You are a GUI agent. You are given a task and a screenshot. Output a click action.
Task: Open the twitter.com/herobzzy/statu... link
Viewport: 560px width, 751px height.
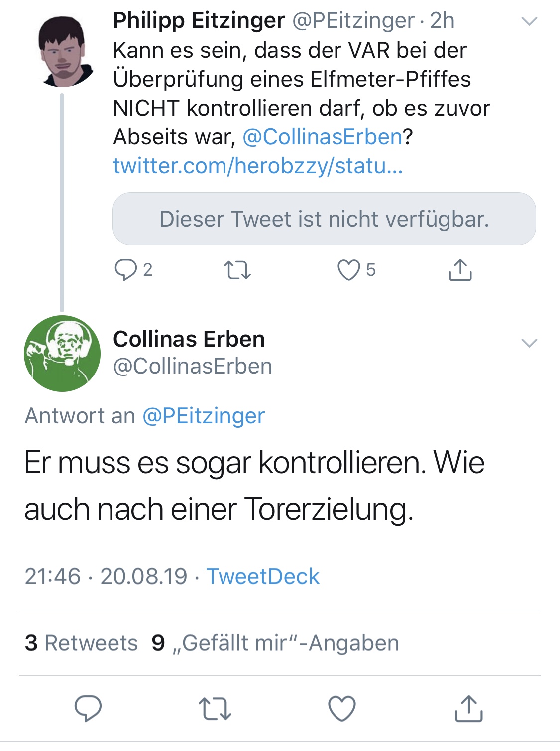[x=258, y=166]
